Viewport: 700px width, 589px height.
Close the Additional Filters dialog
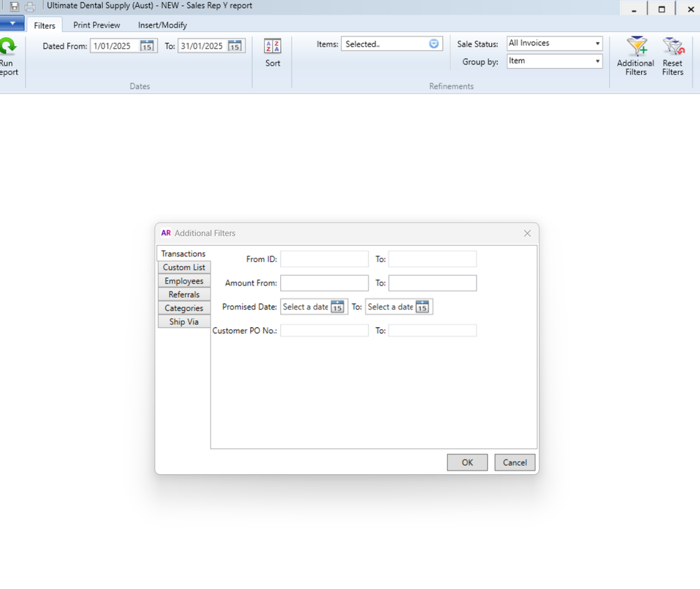527,233
